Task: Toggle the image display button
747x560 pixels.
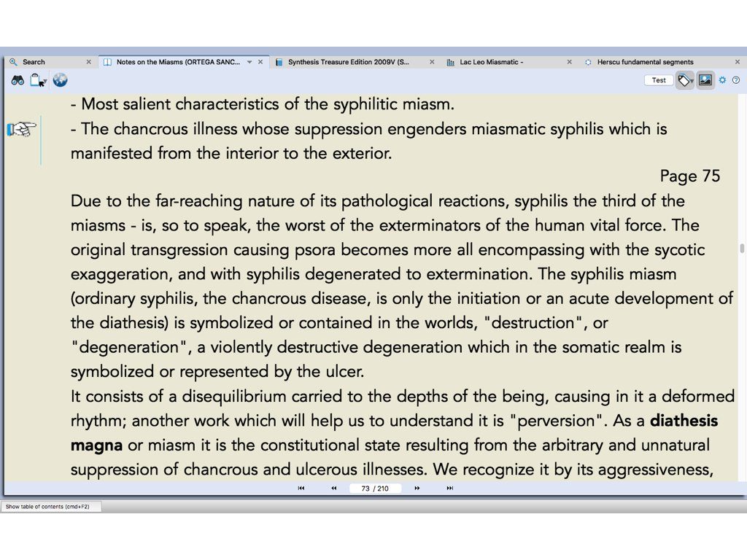Action: click(705, 80)
